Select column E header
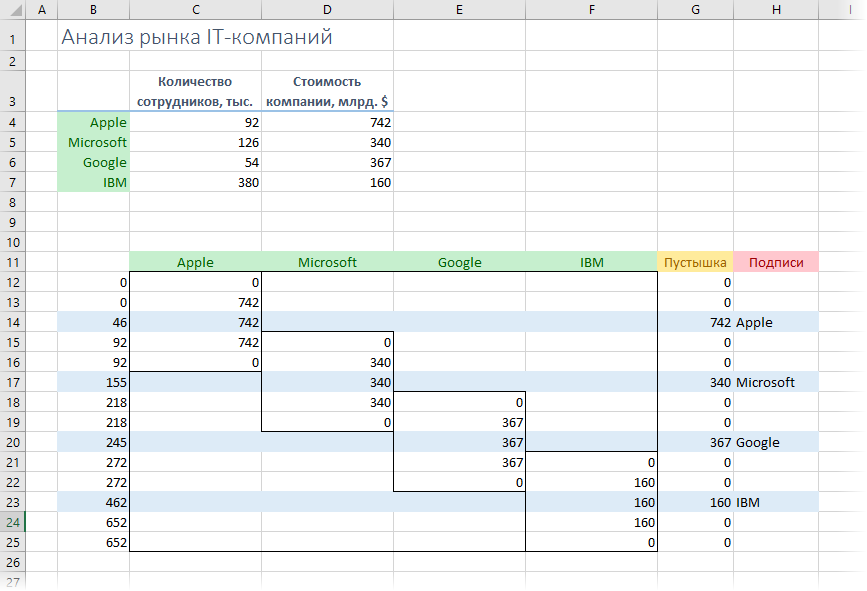 tap(459, 9)
